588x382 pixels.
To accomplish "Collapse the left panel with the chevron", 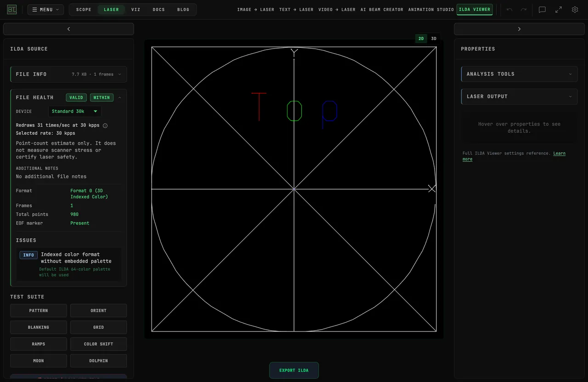I will point(68,29).
